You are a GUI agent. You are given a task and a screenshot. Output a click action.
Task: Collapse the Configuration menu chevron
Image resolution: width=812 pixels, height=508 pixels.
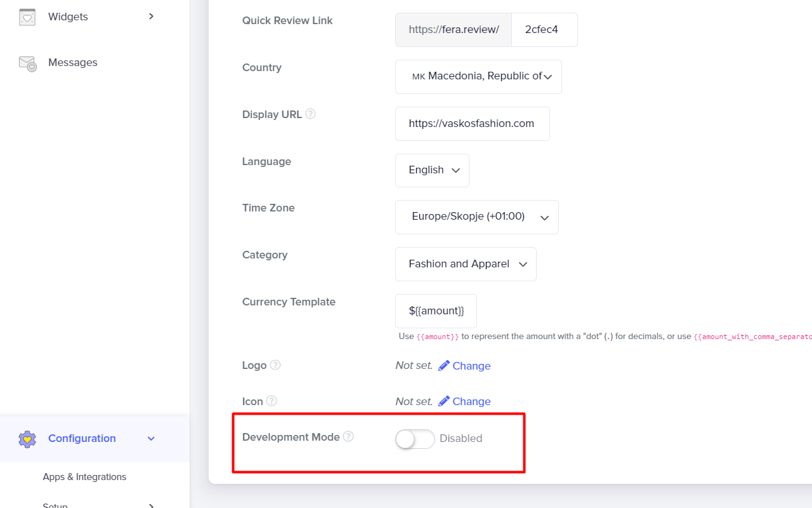151,439
